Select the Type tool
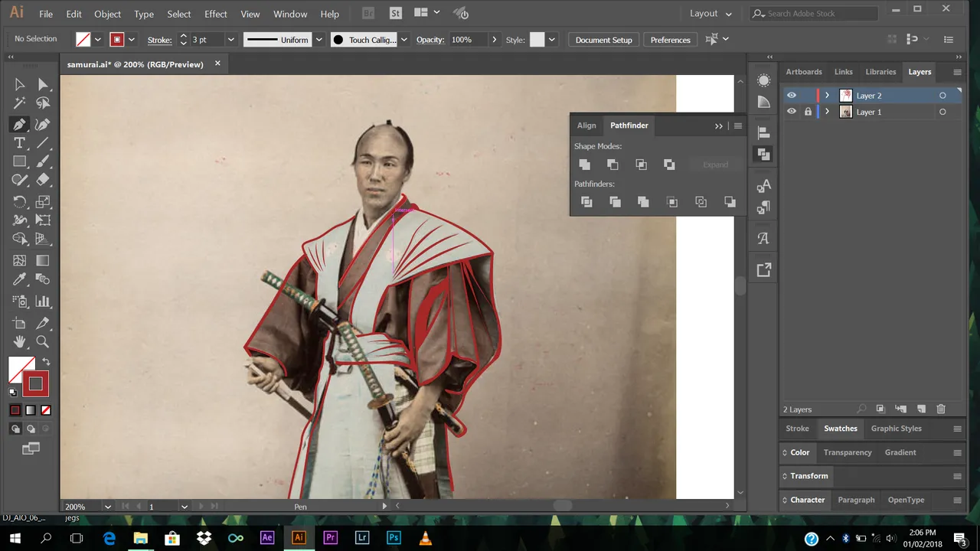 pos(20,143)
